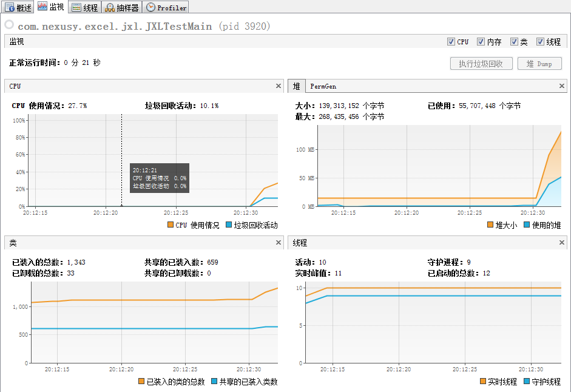Open the 线程 threads tab

(85, 7)
